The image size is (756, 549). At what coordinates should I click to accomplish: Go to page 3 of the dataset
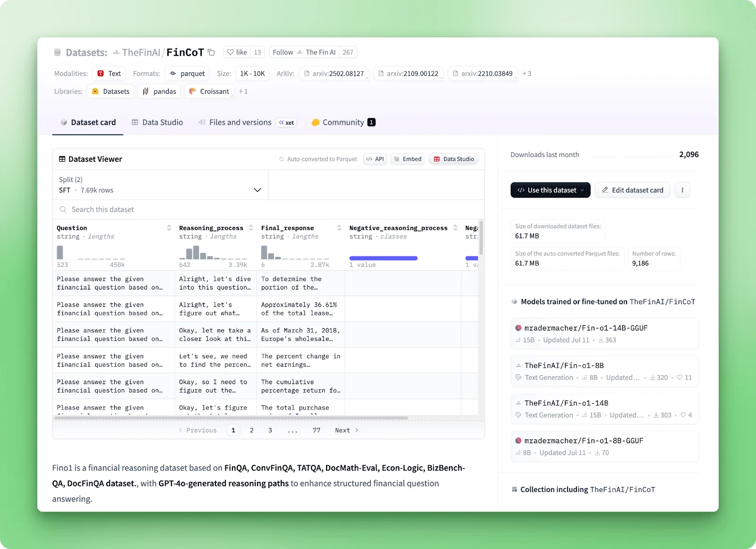click(270, 430)
